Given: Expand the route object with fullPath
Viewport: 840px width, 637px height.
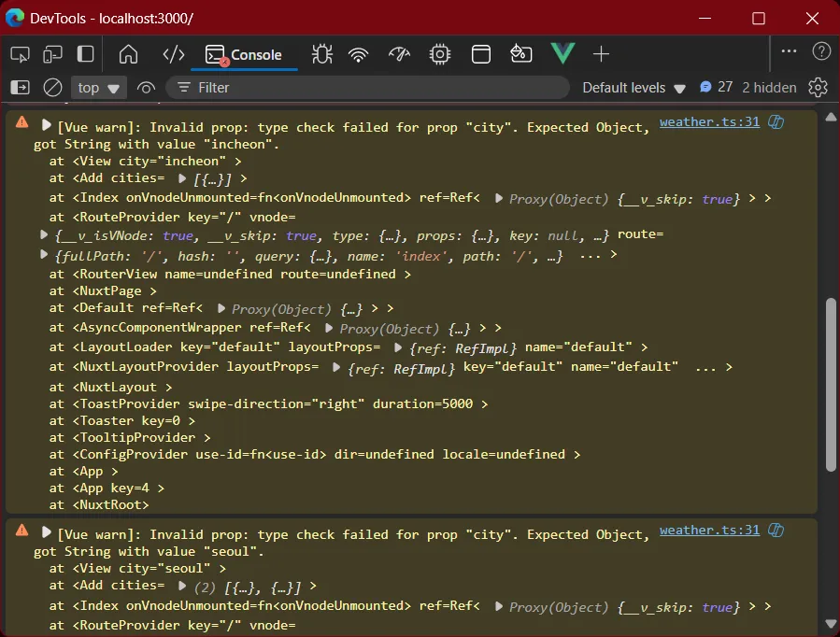Looking at the screenshot, I should (x=44, y=255).
